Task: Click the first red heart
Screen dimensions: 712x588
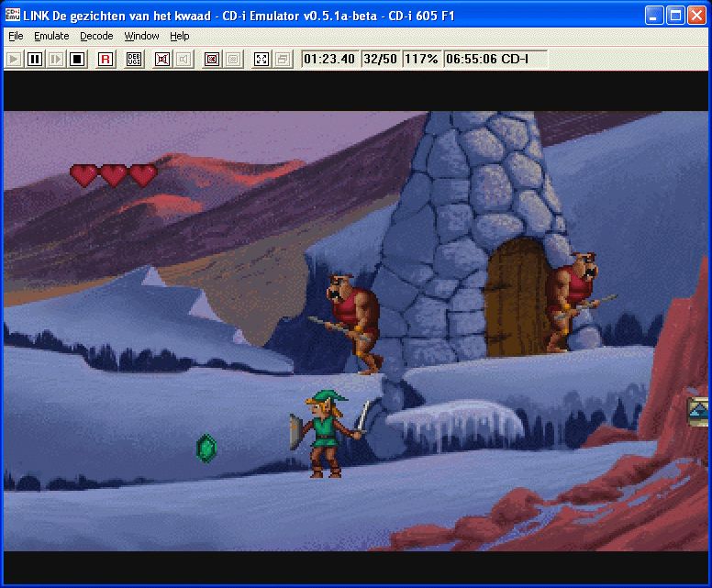Action: pyautogui.click(x=83, y=175)
